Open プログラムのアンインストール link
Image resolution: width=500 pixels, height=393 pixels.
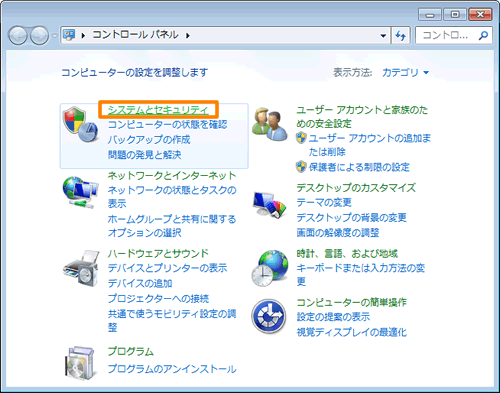coord(172,369)
